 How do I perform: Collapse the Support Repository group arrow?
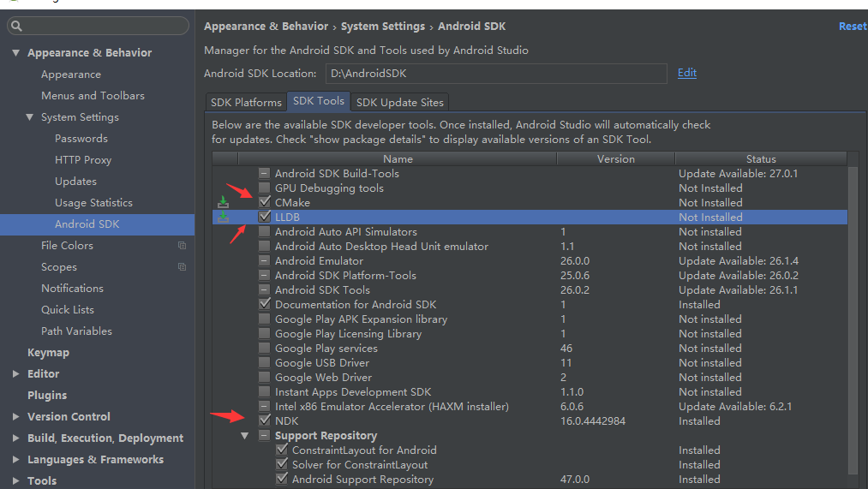tap(245, 435)
